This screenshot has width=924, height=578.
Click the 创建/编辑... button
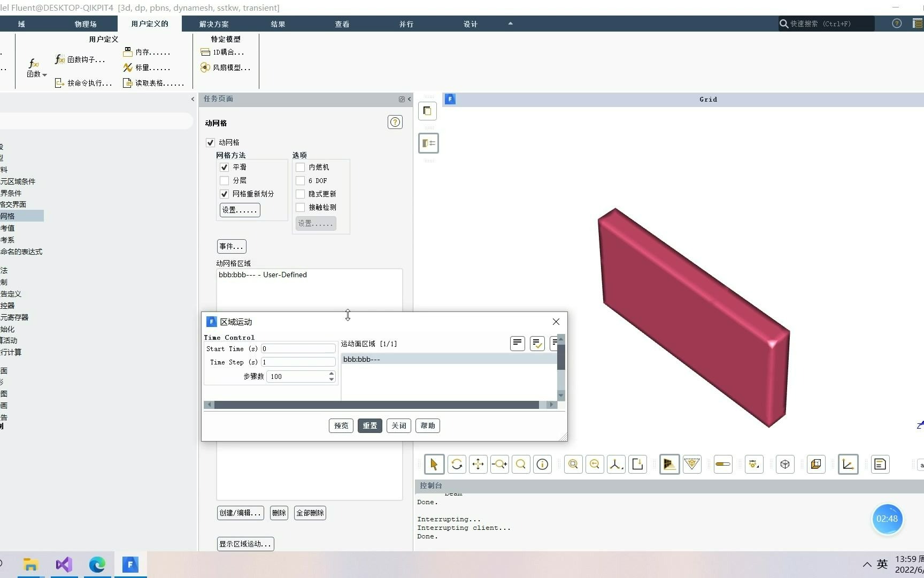tap(240, 513)
